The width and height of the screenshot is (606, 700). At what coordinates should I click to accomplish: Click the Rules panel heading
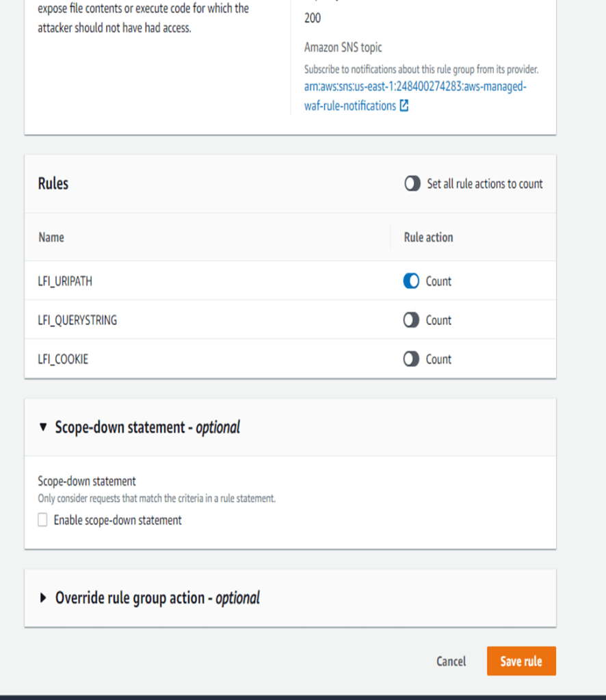click(x=53, y=183)
